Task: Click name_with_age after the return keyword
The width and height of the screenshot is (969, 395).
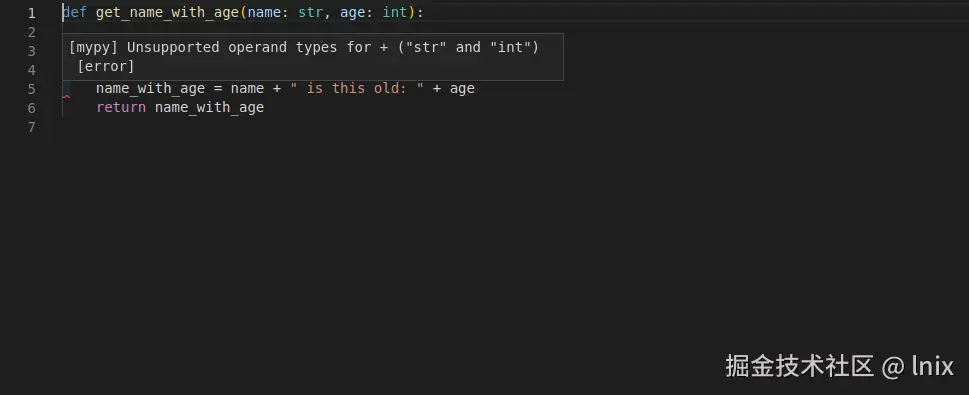Action: (209, 108)
